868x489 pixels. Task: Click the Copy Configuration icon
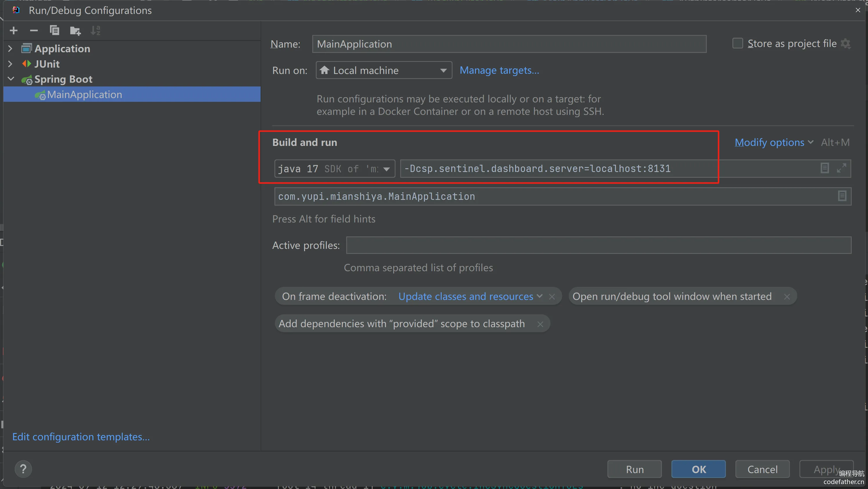54,31
